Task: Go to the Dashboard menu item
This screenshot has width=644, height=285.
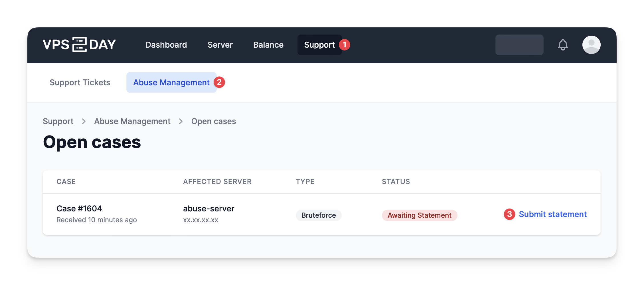Action: pos(166,45)
